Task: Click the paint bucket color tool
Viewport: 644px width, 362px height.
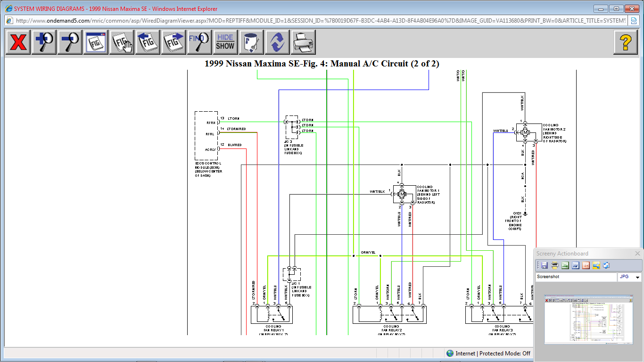Action: click(x=251, y=42)
